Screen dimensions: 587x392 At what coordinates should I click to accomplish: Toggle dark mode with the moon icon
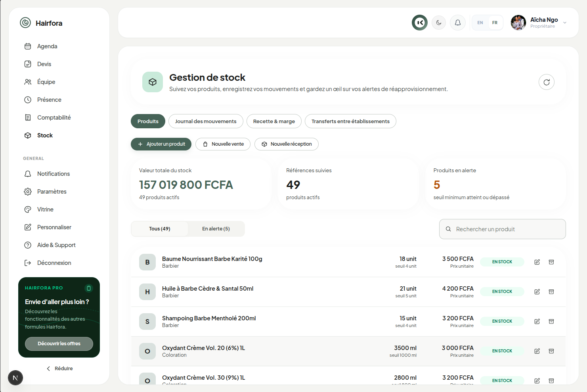pos(439,23)
